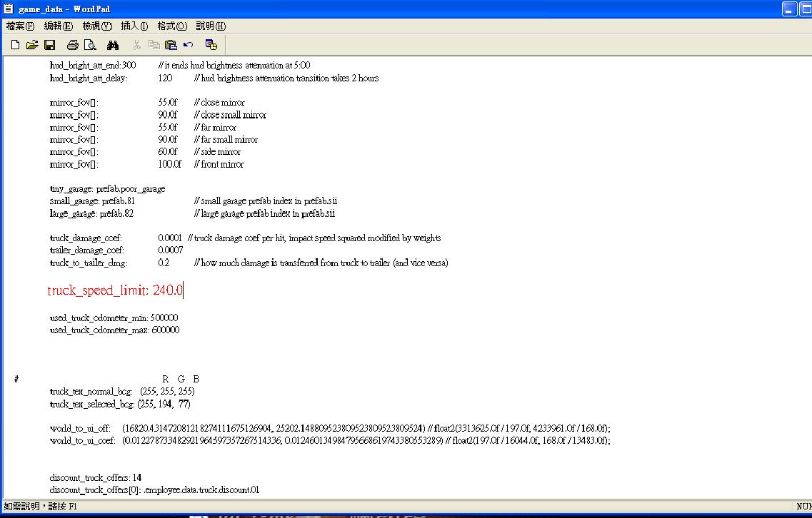Undo the last action with the arrow icon
The width and height of the screenshot is (812, 518).
pos(189,45)
